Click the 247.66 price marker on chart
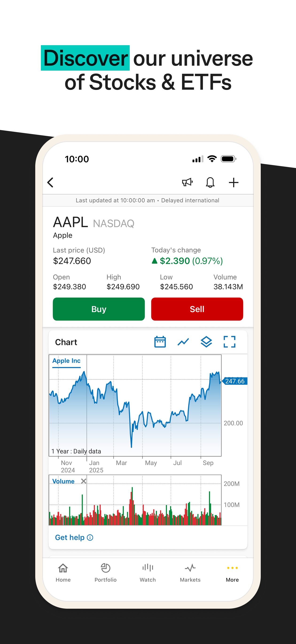The width and height of the screenshot is (296, 644). click(x=235, y=381)
